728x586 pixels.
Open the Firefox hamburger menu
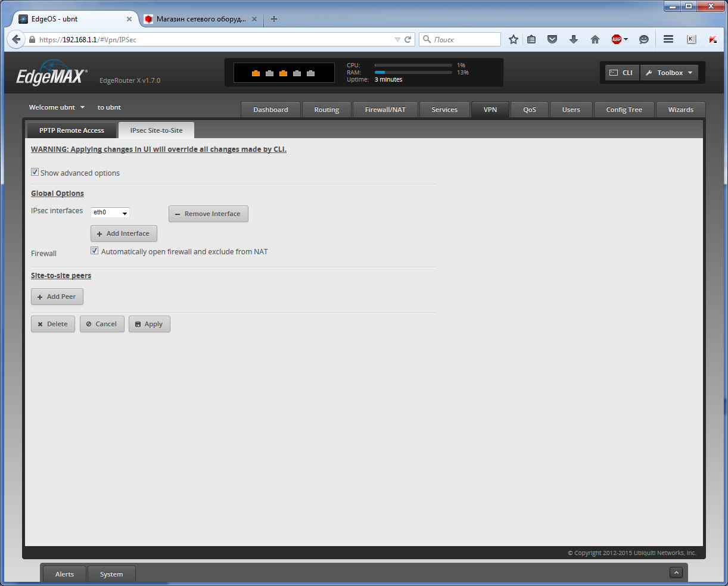668,39
